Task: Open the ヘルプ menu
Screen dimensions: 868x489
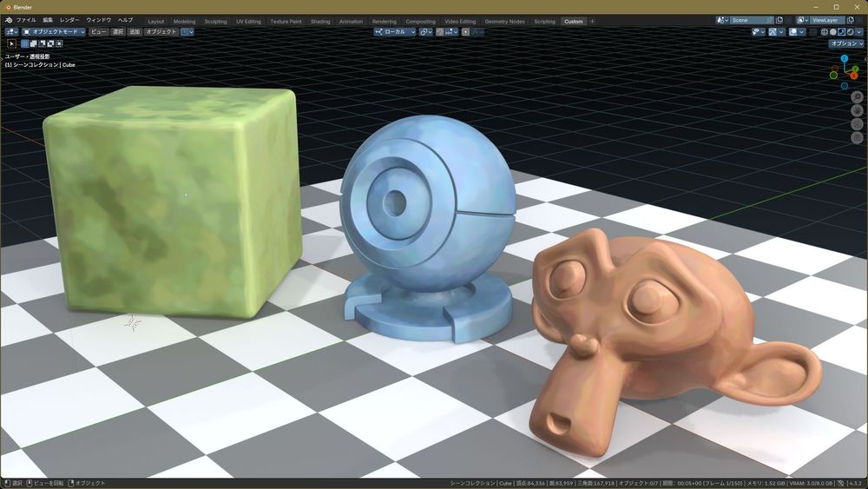Action: [125, 21]
